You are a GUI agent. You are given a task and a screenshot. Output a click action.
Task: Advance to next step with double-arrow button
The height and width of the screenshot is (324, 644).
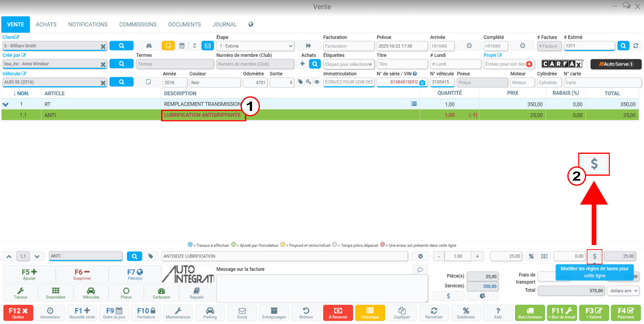click(x=308, y=46)
